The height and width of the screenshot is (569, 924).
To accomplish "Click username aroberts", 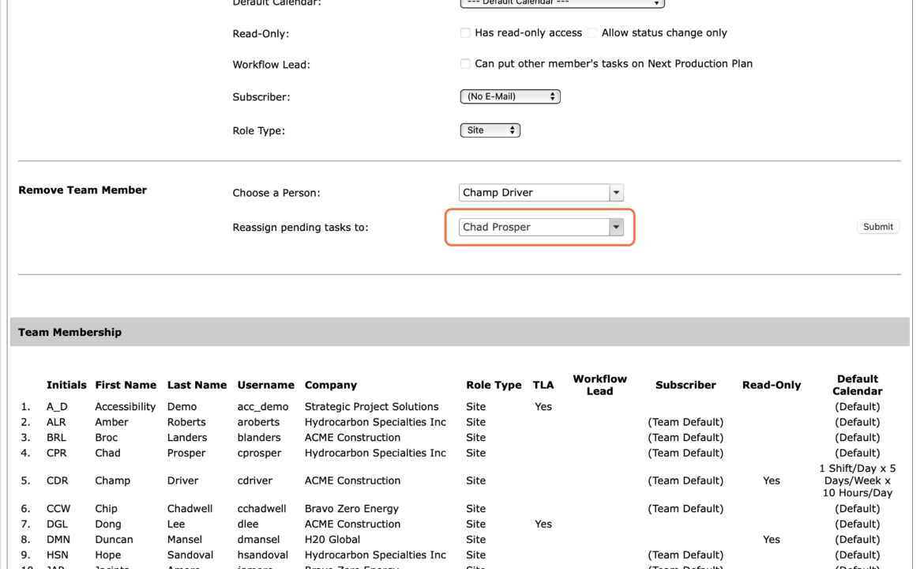I will [x=258, y=422].
